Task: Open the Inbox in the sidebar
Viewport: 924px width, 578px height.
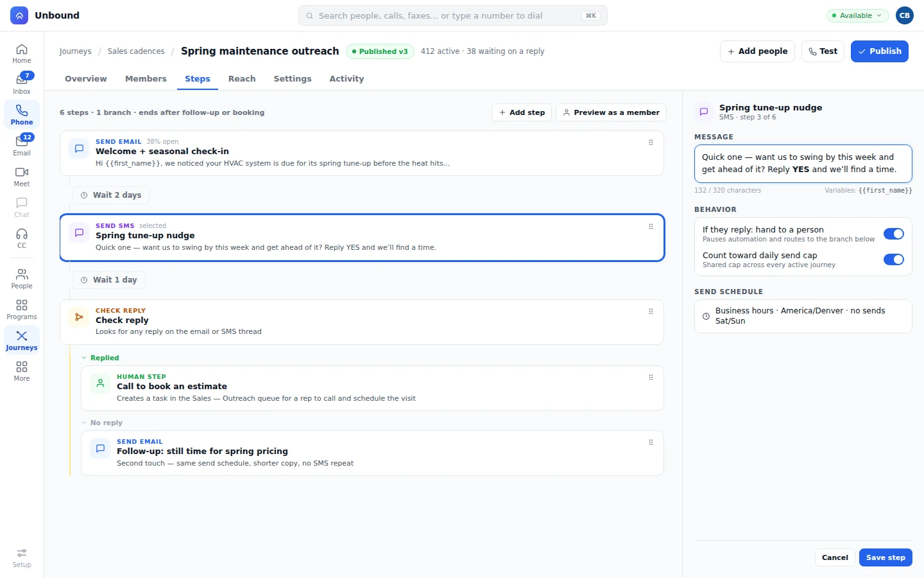Action: pos(22,83)
